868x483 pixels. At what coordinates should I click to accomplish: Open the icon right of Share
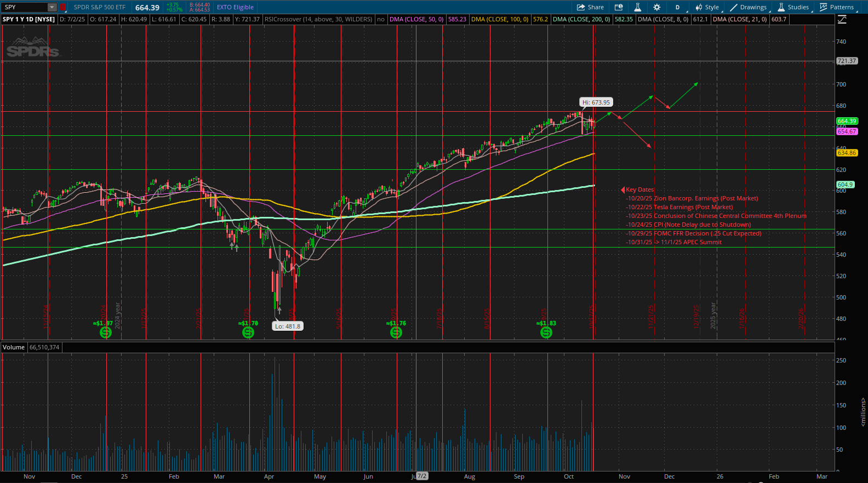point(619,7)
